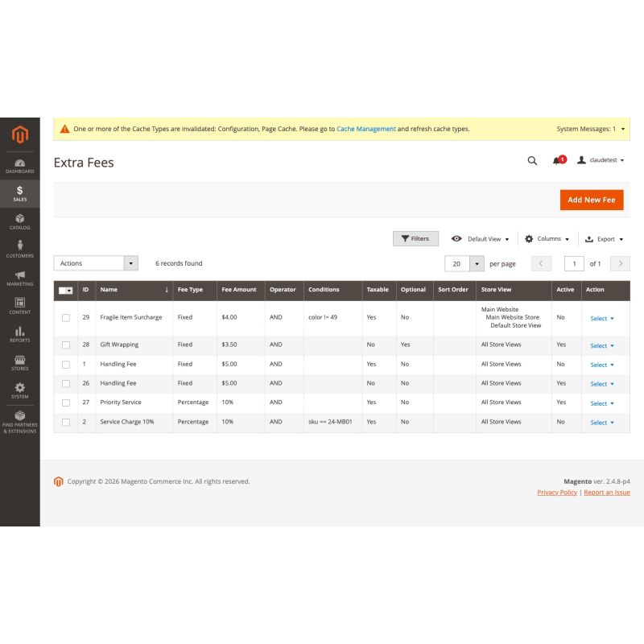Open the Stores sidebar menu
Screen dimensions: 644x644
[x=19, y=363]
